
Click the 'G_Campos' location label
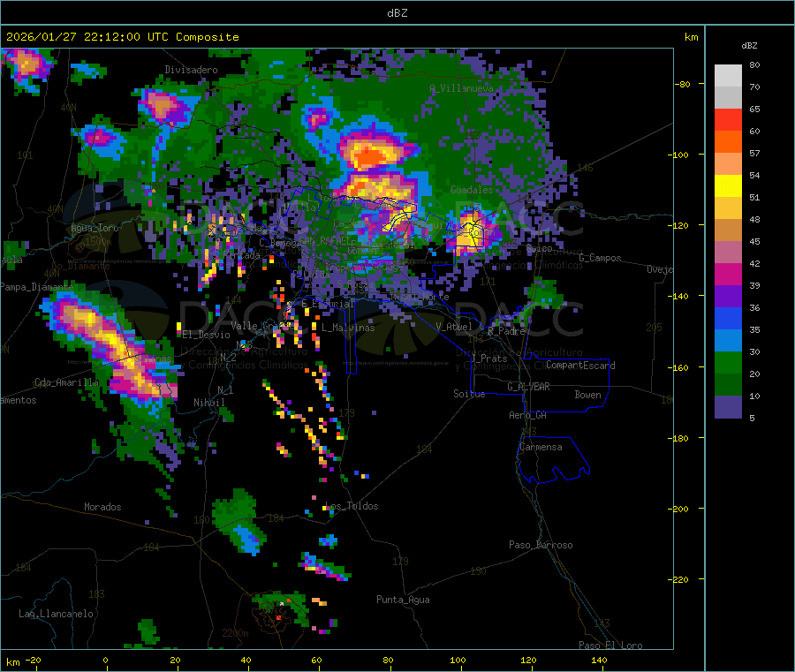(601, 258)
